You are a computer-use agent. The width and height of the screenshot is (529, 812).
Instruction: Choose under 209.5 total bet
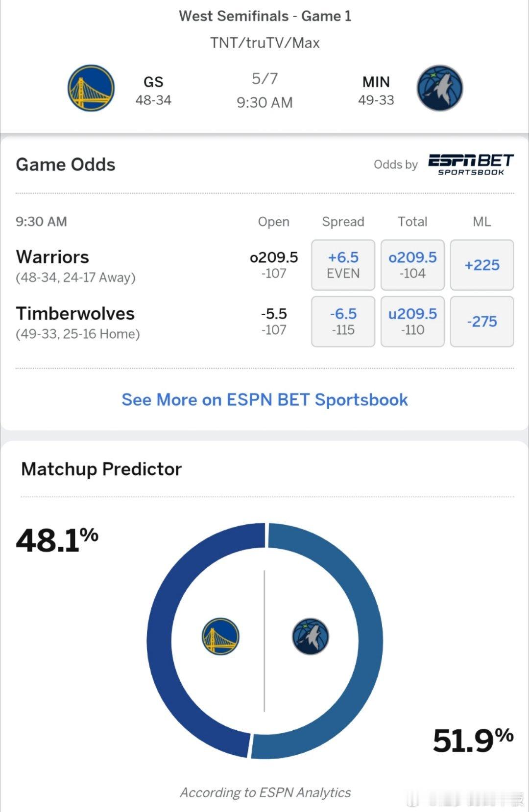point(412,322)
